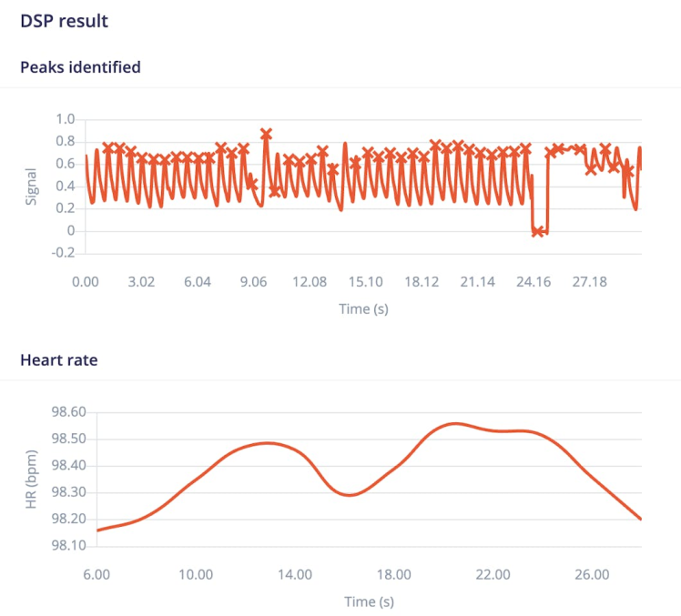Click the -0.2 tick on the Signal axis
This screenshot has height=616, width=681.
[63, 252]
